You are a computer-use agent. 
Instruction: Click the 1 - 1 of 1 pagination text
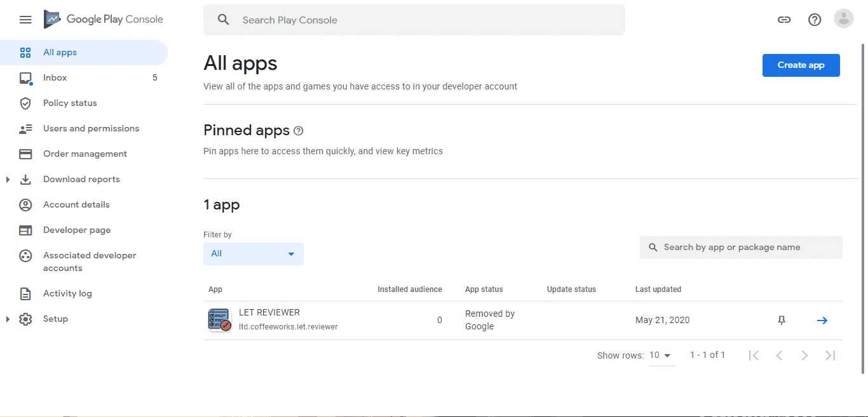pyautogui.click(x=707, y=355)
